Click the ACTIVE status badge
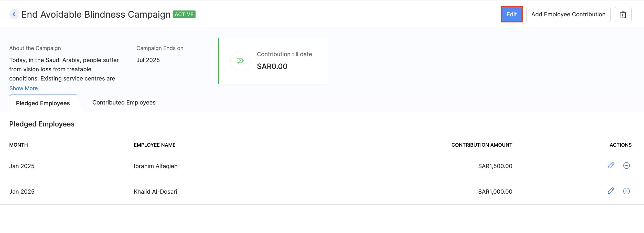Viewport: 644px width, 233px height. [x=184, y=15]
